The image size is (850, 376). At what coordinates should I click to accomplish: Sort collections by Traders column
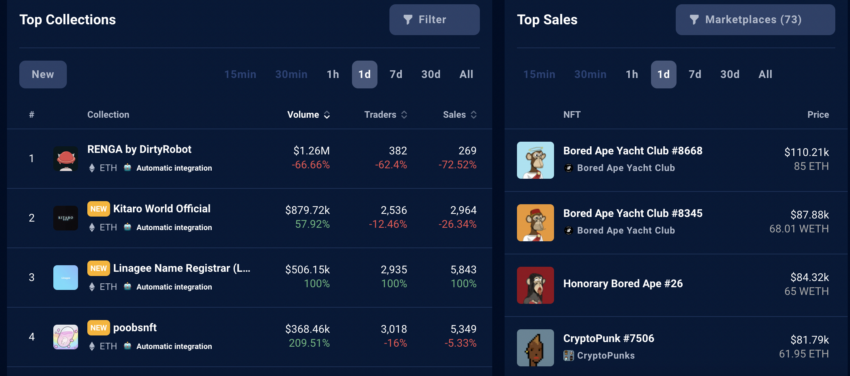coord(385,115)
